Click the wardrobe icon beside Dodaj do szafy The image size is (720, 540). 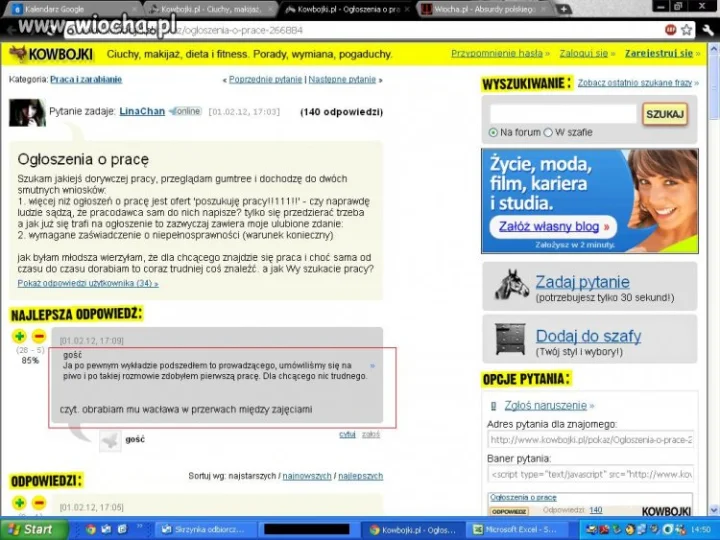pyautogui.click(x=510, y=339)
